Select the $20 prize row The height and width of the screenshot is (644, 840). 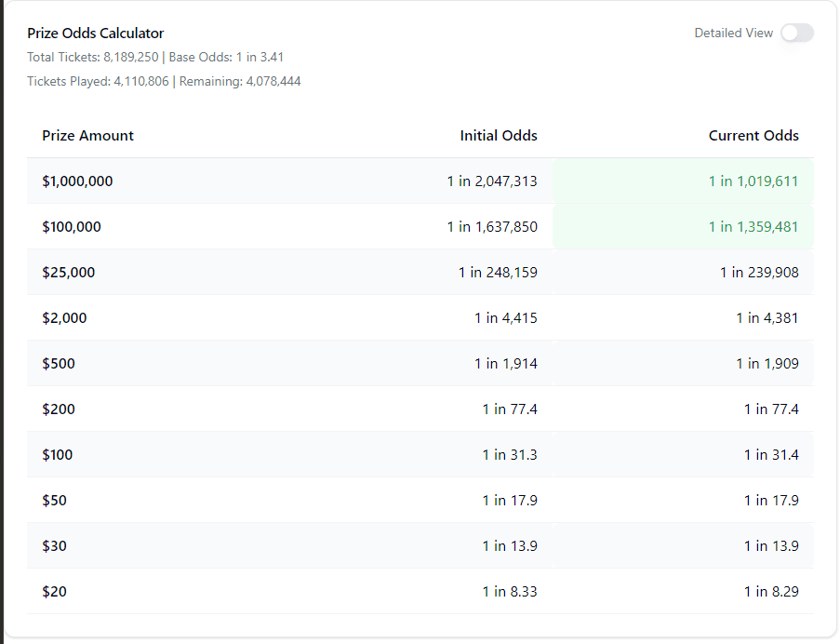[54, 591]
